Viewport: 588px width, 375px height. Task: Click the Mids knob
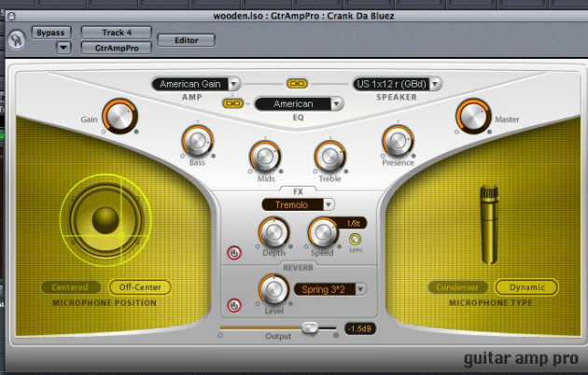coord(265,157)
